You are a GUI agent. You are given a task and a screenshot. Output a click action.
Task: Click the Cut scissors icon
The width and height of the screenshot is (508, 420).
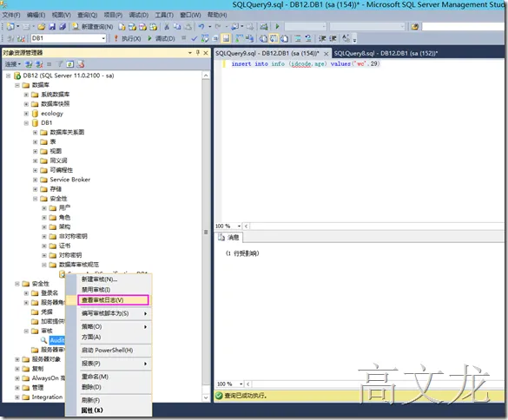[x=167, y=27]
